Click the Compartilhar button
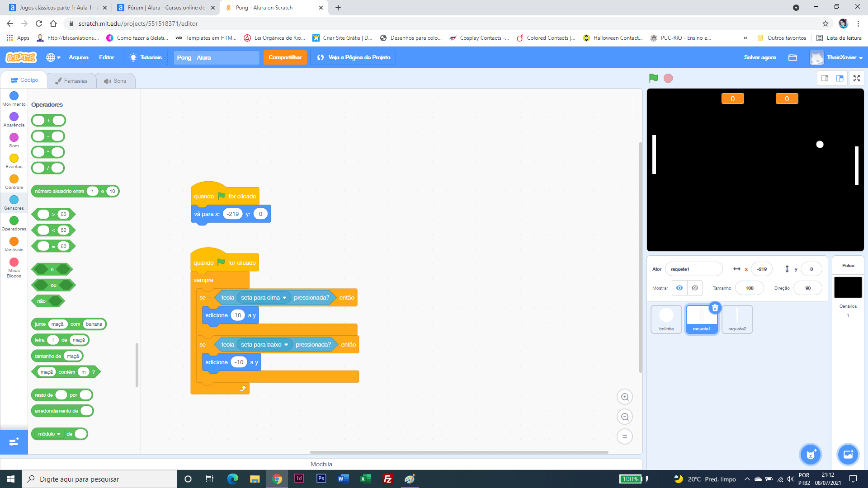This screenshot has height=488, width=868. (285, 57)
